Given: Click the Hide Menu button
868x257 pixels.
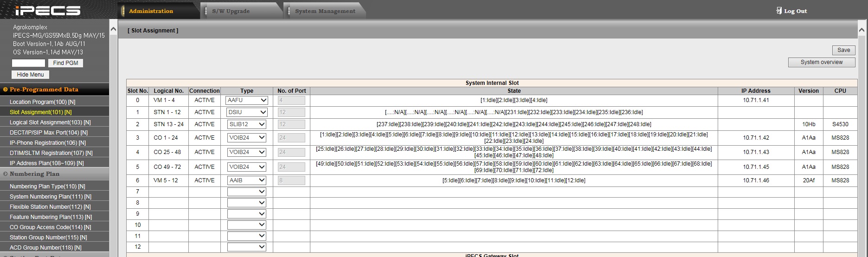Looking at the screenshot, I should click(30, 75).
